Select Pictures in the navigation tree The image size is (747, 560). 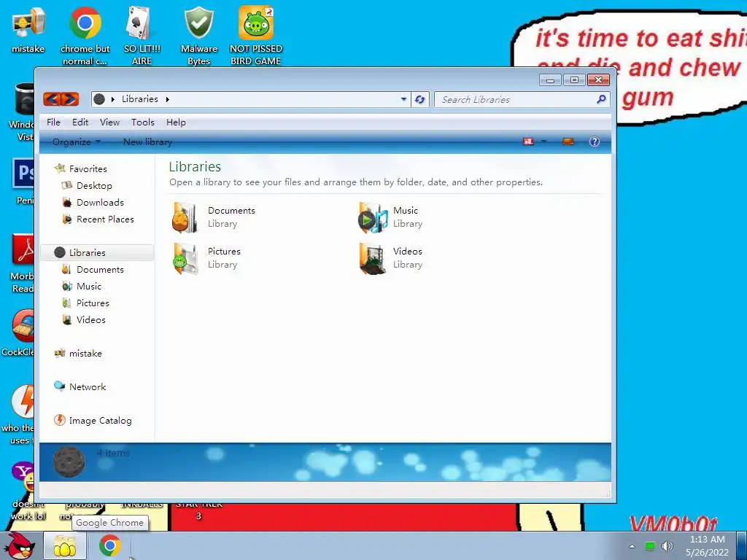coord(86,303)
